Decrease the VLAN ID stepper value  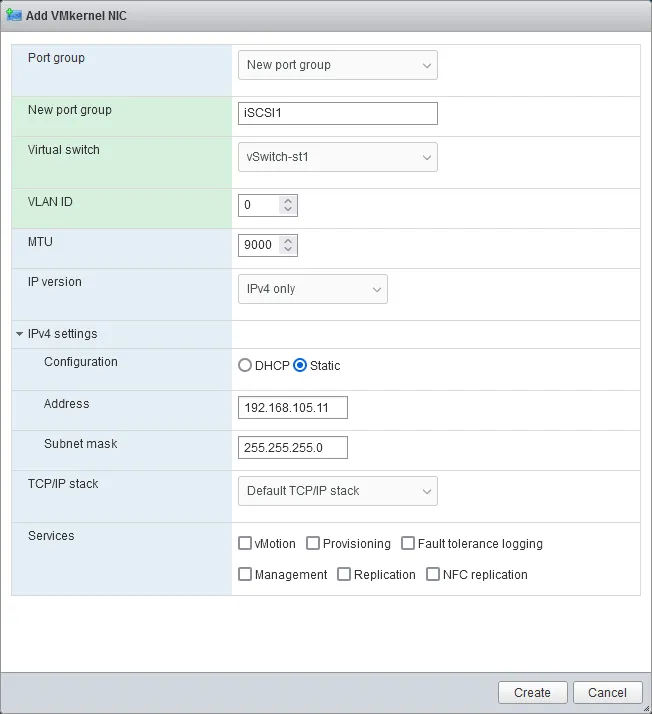pos(288,210)
